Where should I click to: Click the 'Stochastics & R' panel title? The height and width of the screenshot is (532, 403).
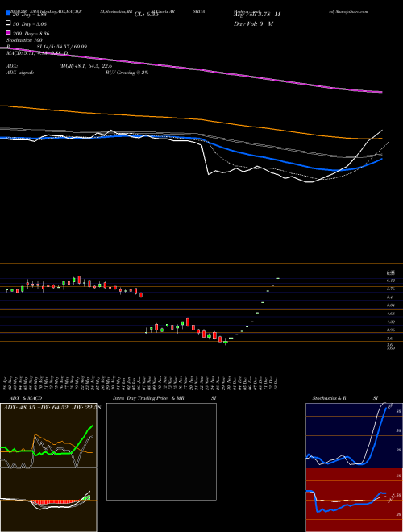pos(329,398)
